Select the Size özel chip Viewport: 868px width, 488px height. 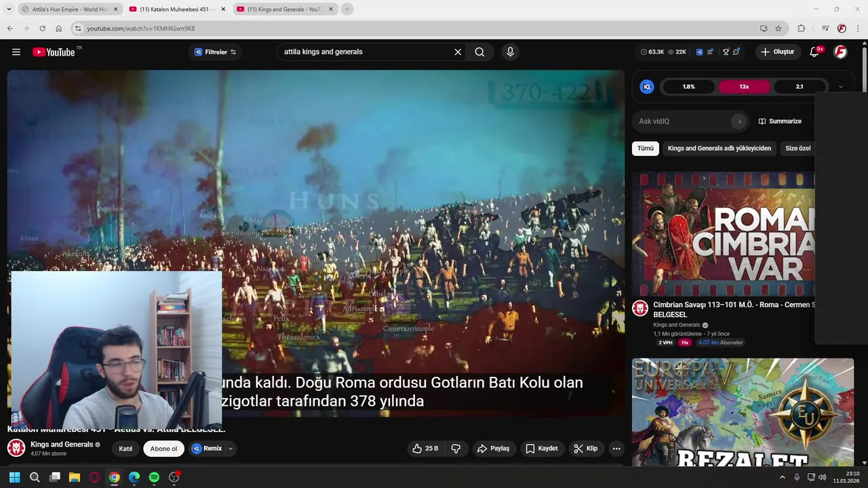pos(798,148)
